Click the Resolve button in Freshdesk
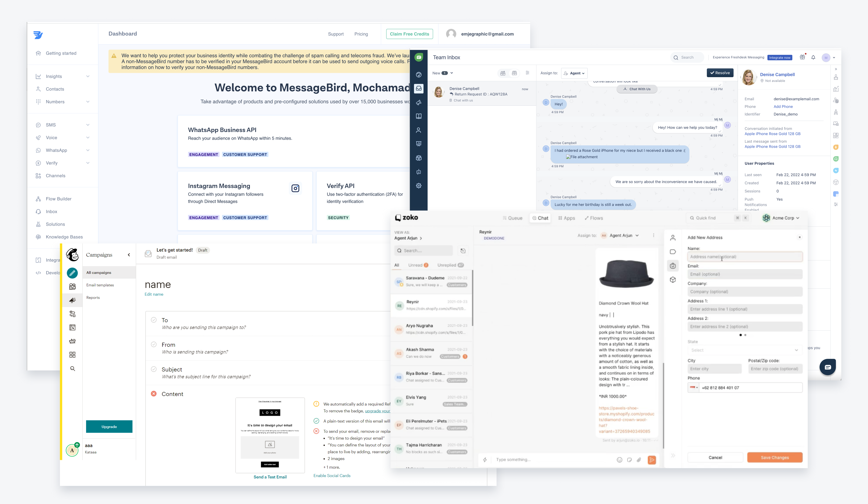 point(720,73)
